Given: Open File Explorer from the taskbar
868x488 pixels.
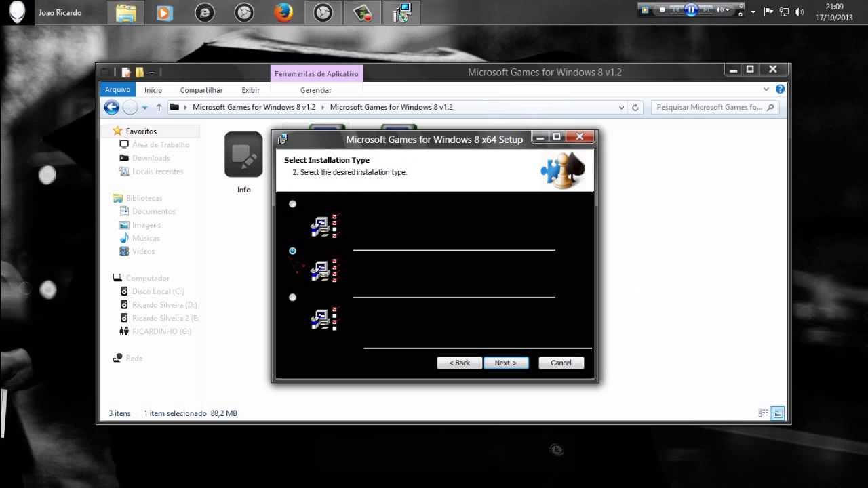Looking at the screenshot, I should click(x=126, y=12).
